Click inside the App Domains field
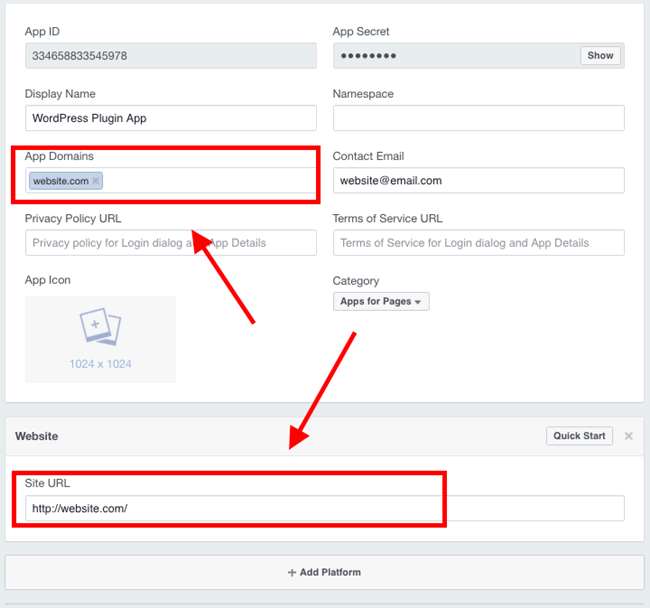 [207, 181]
